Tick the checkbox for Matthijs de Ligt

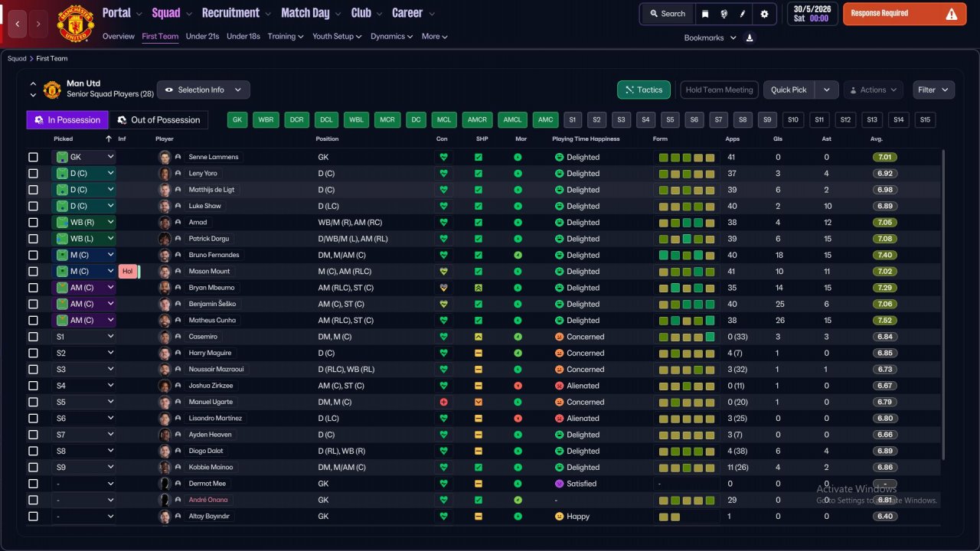[x=33, y=190]
